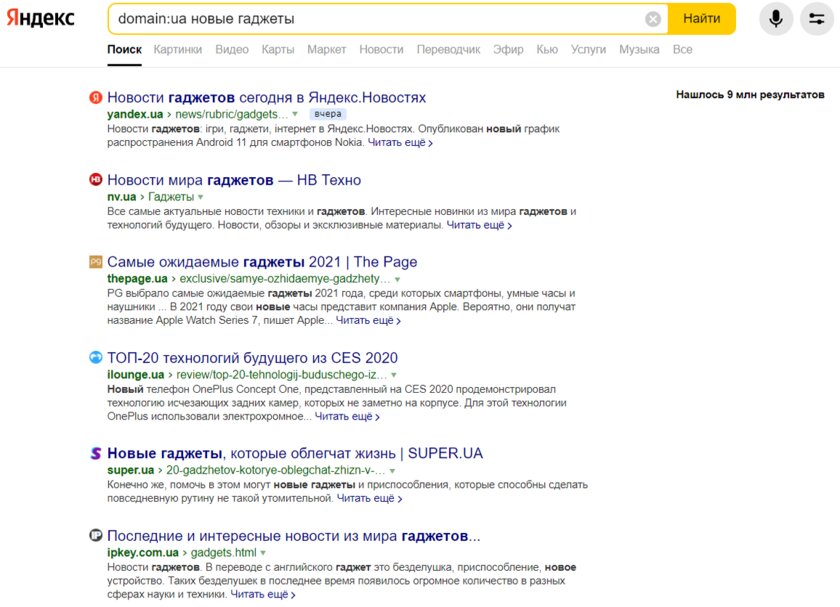Click the yellow Найти search button
The image size is (840, 607).
pyautogui.click(x=701, y=19)
